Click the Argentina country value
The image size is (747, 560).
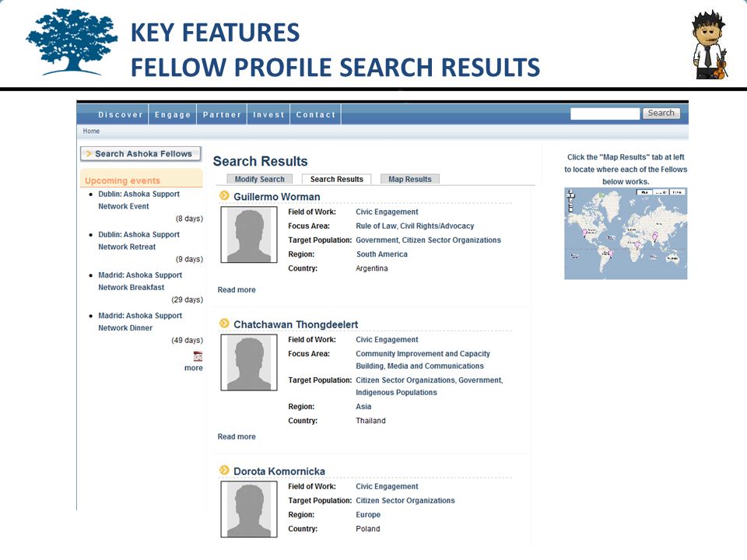point(372,268)
